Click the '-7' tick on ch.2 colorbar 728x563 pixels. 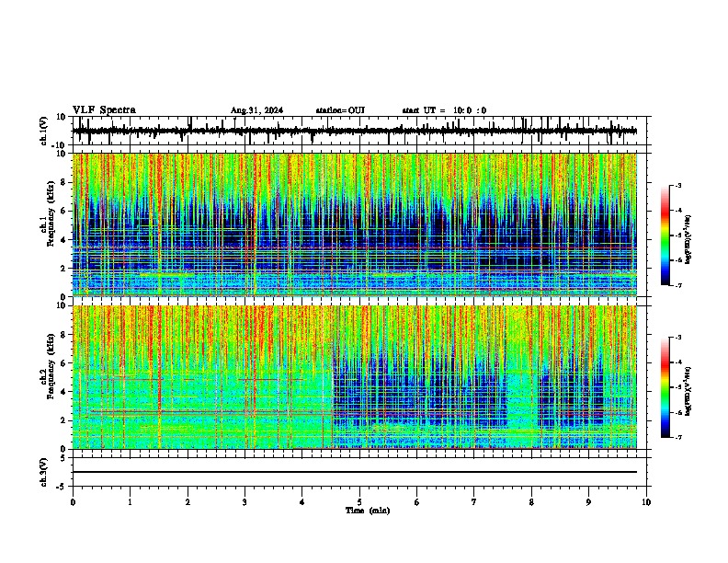pyautogui.click(x=678, y=437)
